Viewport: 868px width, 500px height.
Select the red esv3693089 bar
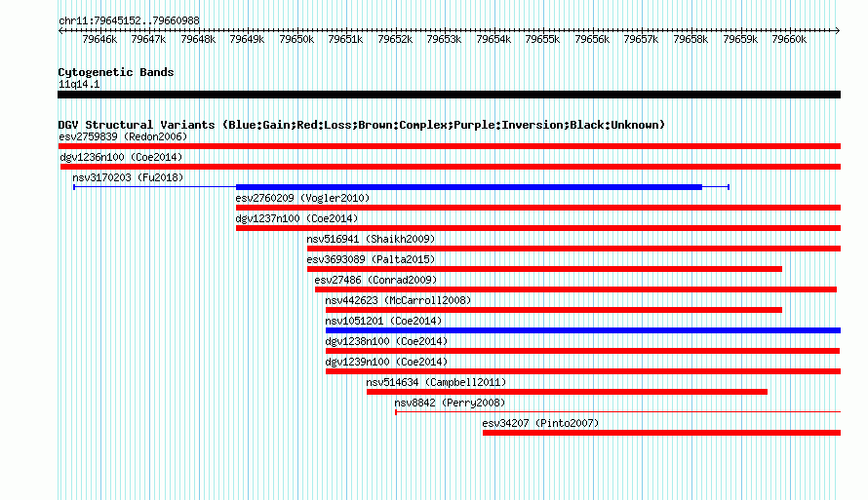click(545, 269)
